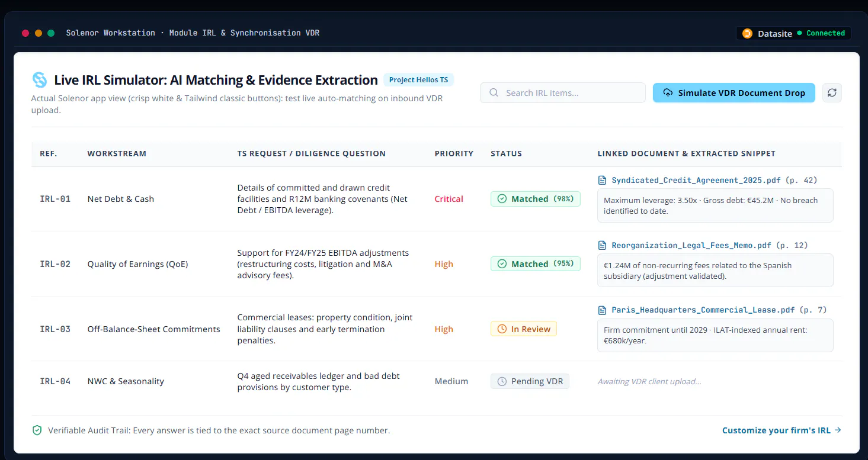
Task: Select the IRL-02 reference cell
Action: pyautogui.click(x=55, y=264)
